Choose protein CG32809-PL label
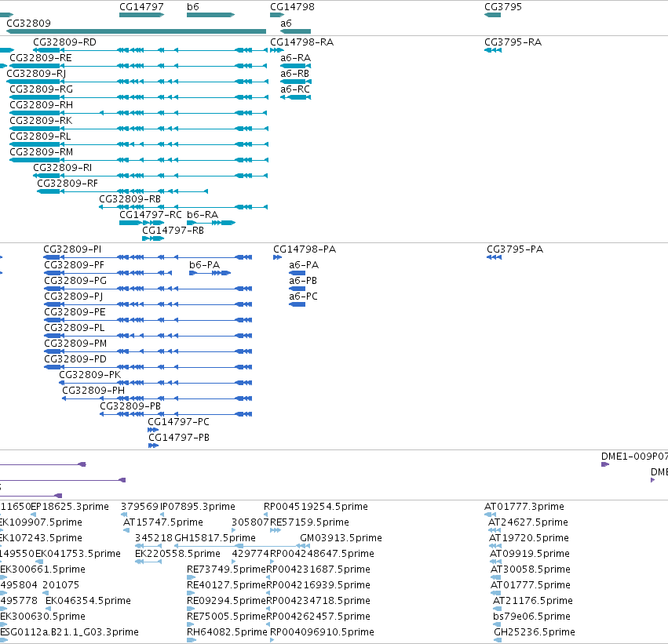Viewport: 668px width, 644px height. coord(74,328)
